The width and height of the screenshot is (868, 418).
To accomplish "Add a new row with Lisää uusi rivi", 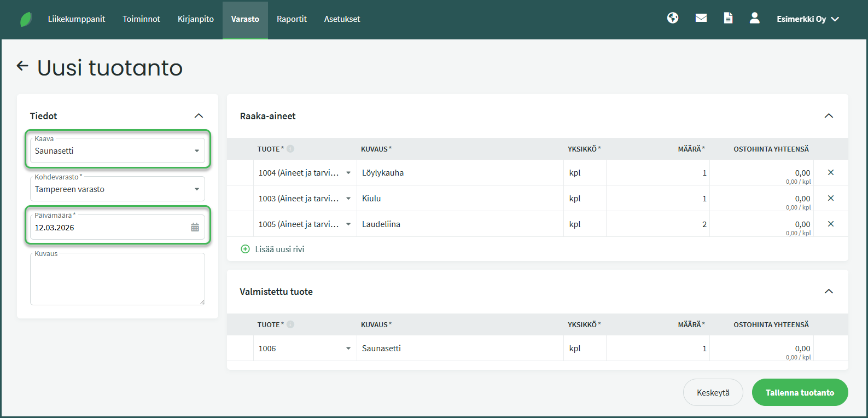I will pyautogui.click(x=273, y=249).
